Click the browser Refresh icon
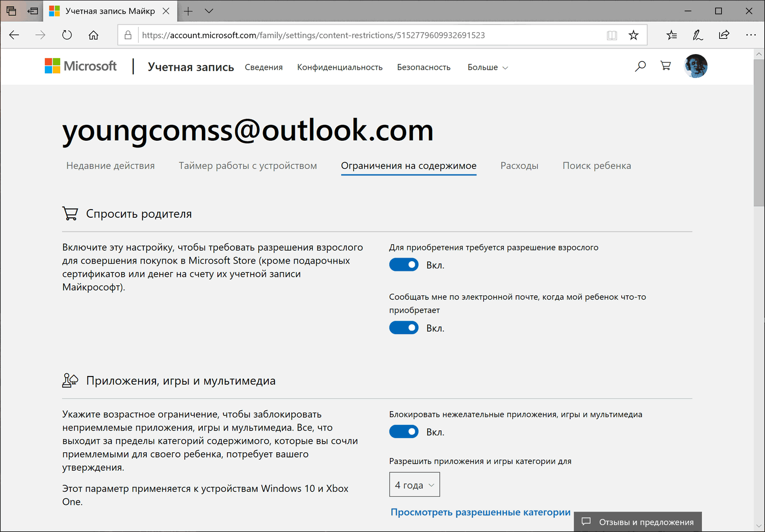Screen dimensions: 765x532 pyautogui.click(x=67, y=35)
